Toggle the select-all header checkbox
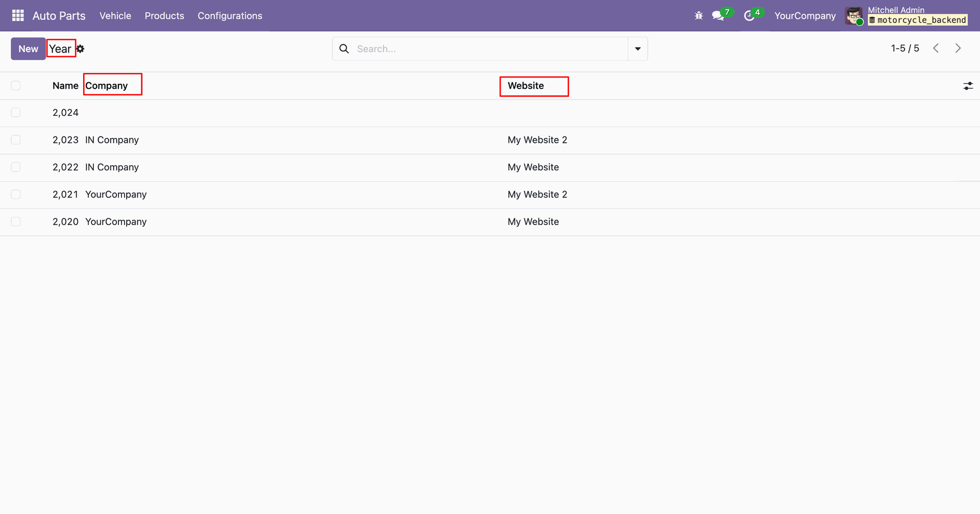 click(x=16, y=86)
